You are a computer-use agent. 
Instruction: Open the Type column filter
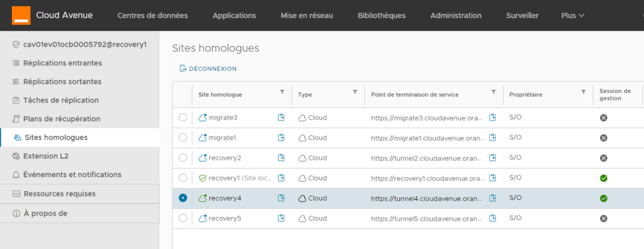pos(355,92)
